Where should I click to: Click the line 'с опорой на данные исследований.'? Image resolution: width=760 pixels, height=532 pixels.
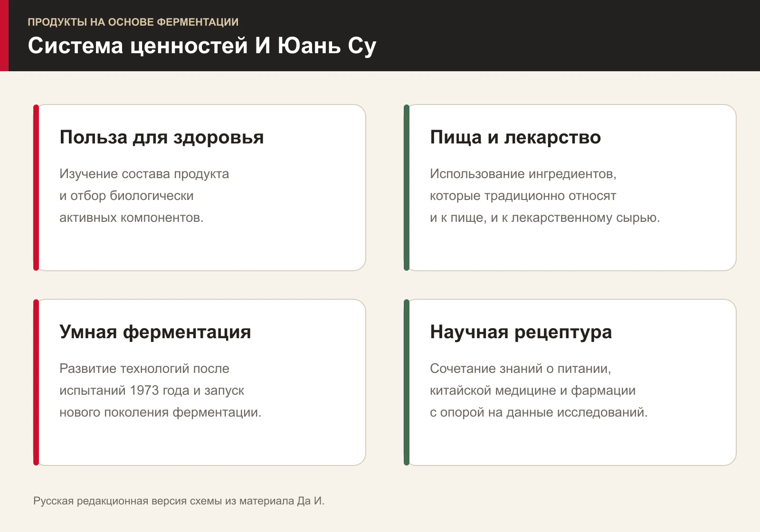pos(539,412)
